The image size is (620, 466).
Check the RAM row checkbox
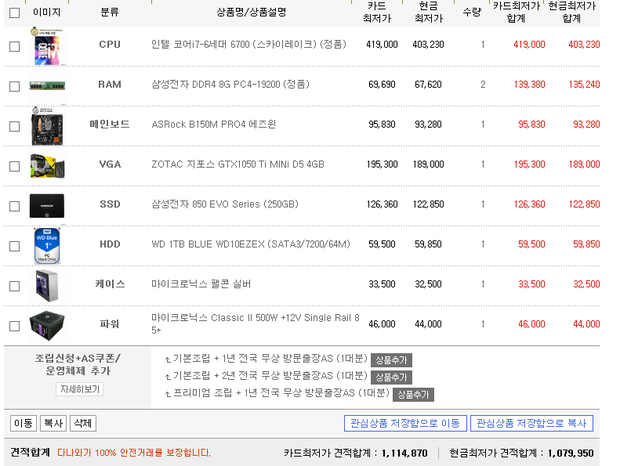pyautogui.click(x=14, y=86)
